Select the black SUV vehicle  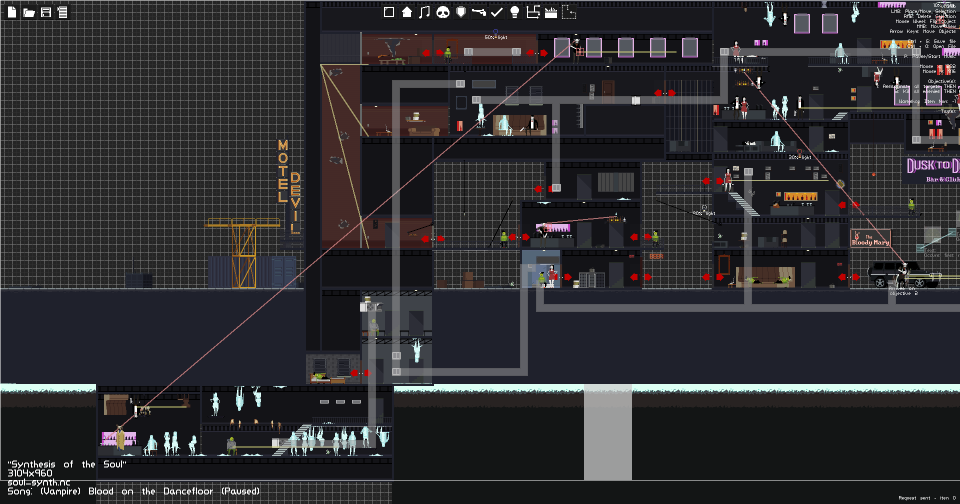(904, 274)
